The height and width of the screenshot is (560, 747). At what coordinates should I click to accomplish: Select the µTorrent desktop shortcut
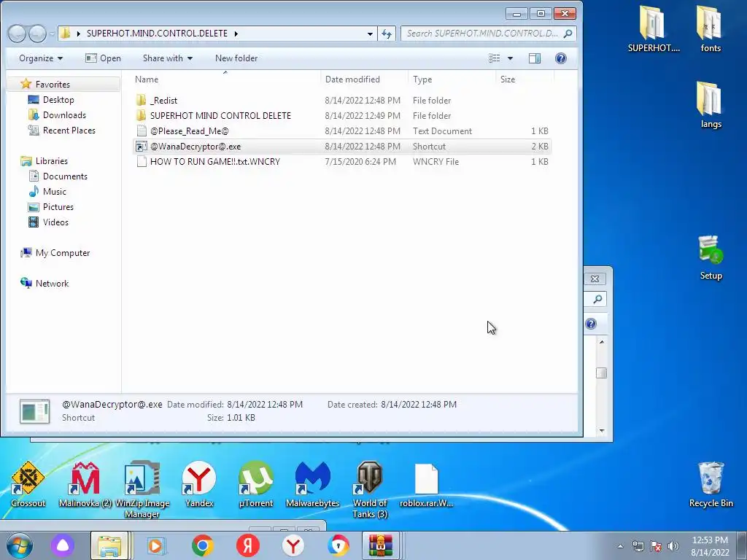256,485
